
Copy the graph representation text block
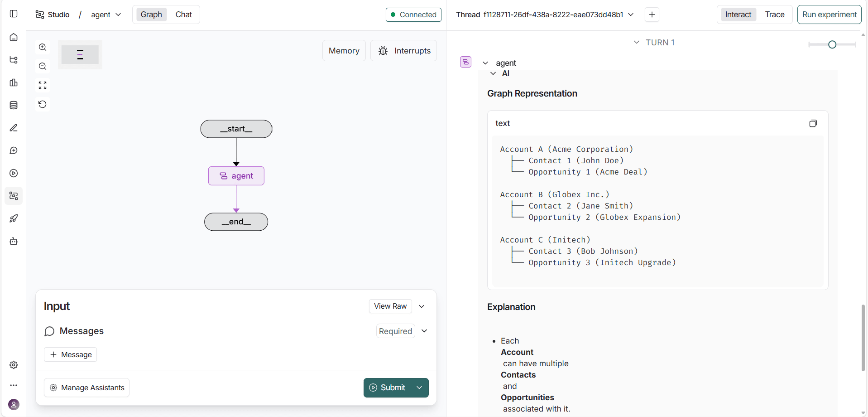pos(813,123)
